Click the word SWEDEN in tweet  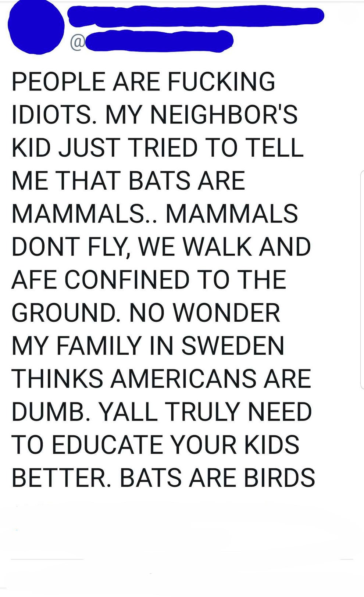pos(233,346)
